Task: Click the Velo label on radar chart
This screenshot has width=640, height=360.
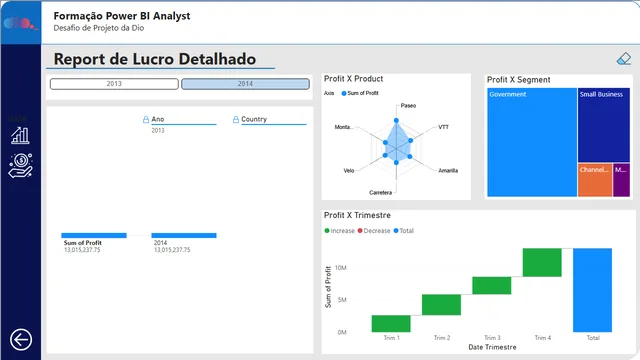Action: [x=349, y=171]
